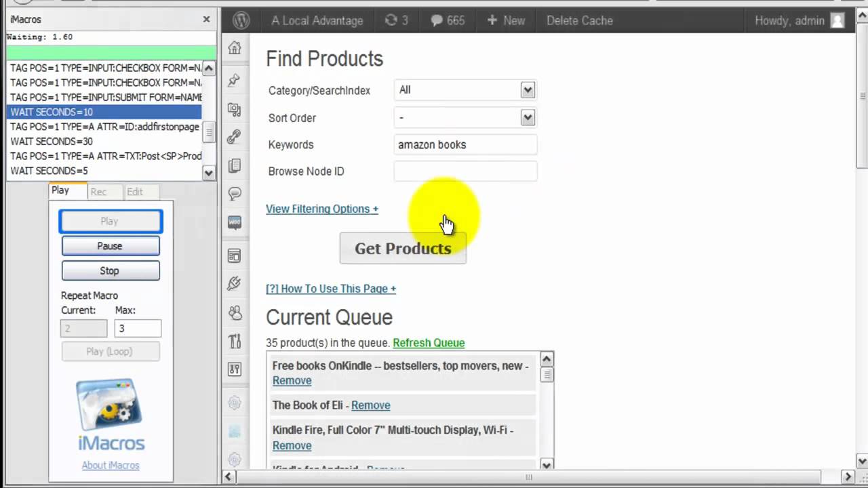The height and width of the screenshot is (488, 868).
Task: Open Appearance icon in sidebar
Action: pyautogui.click(x=235, y=256)
